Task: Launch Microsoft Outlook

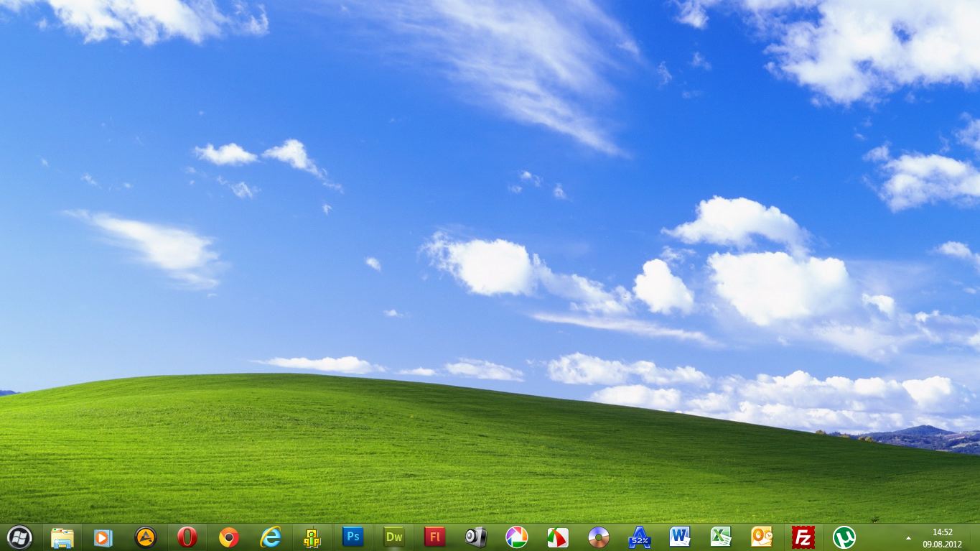Action: click(762, 537)
